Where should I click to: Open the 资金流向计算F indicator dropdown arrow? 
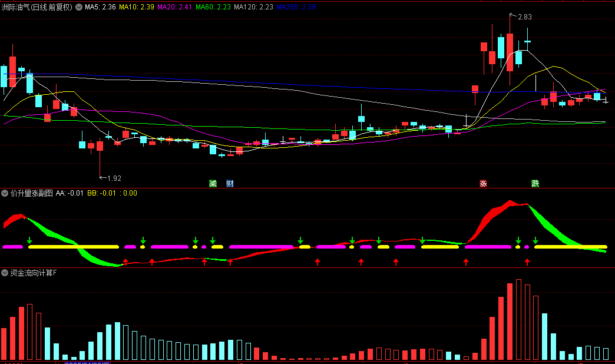tap(5, 273)
